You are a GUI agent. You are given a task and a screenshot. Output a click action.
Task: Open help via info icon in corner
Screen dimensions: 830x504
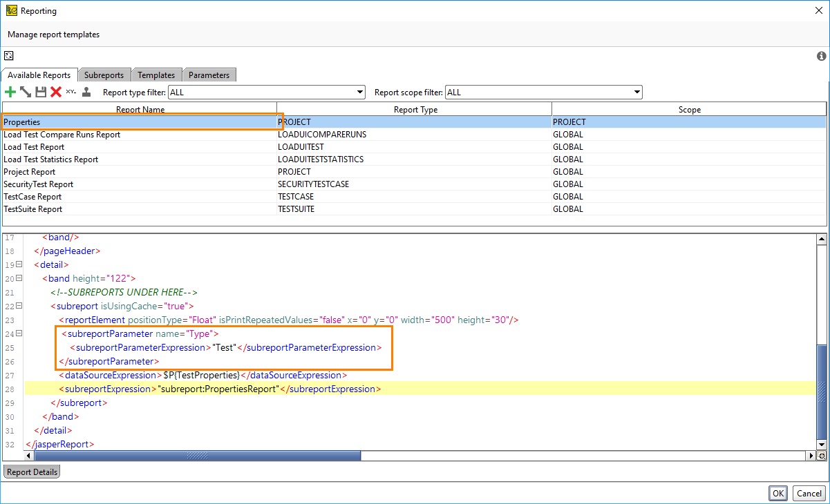pyautogui.click(x=821, y=56)
